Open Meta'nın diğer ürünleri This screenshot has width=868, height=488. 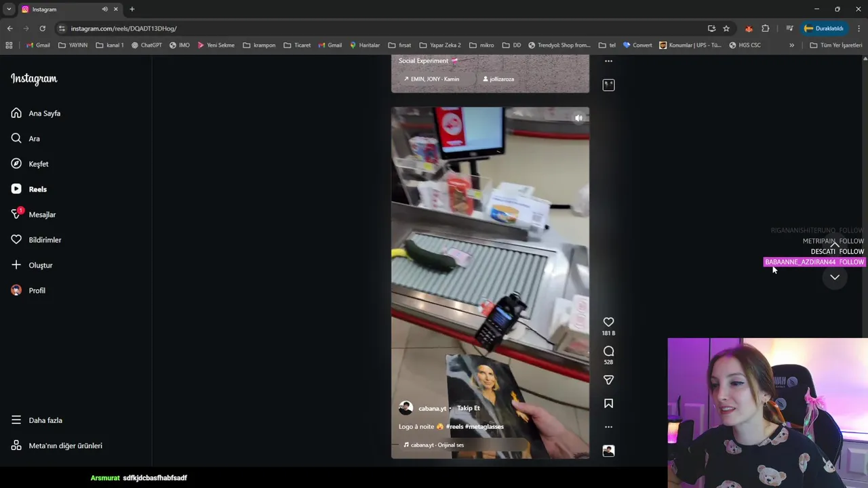pyautogui.click(x=56, y=445)
